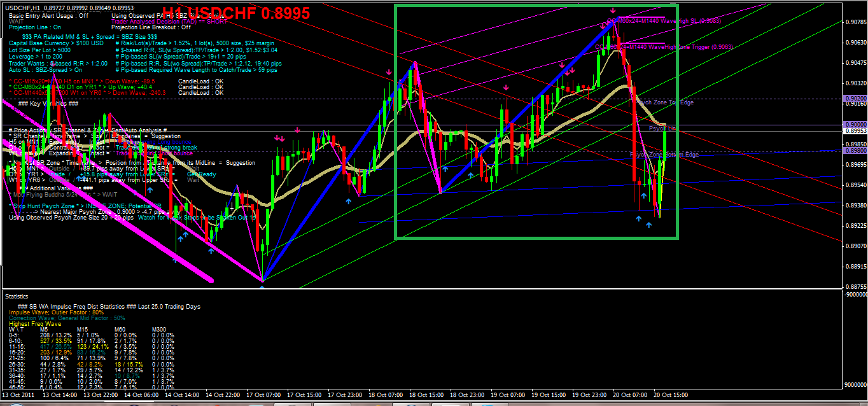Click the red down arrow above the 17 Oct peak

389,72
